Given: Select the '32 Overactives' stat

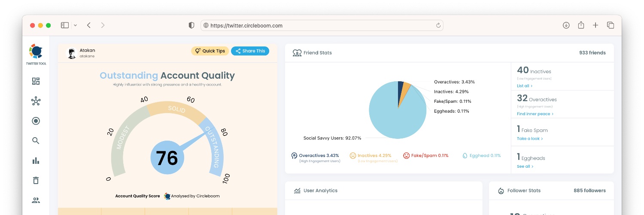Looking at the screenshot, I should pos(537,98).
